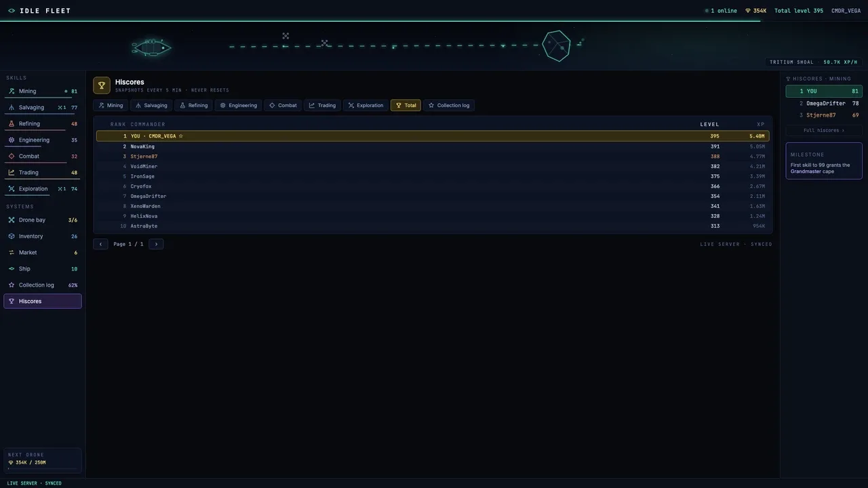Select the VoidMiner row

[433, 166]
